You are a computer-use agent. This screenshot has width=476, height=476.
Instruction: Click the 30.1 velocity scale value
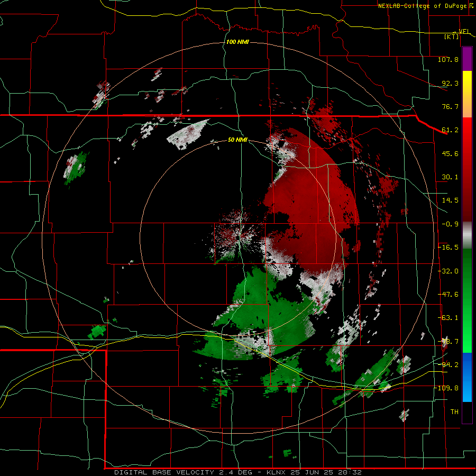click(x=450, y=177)
